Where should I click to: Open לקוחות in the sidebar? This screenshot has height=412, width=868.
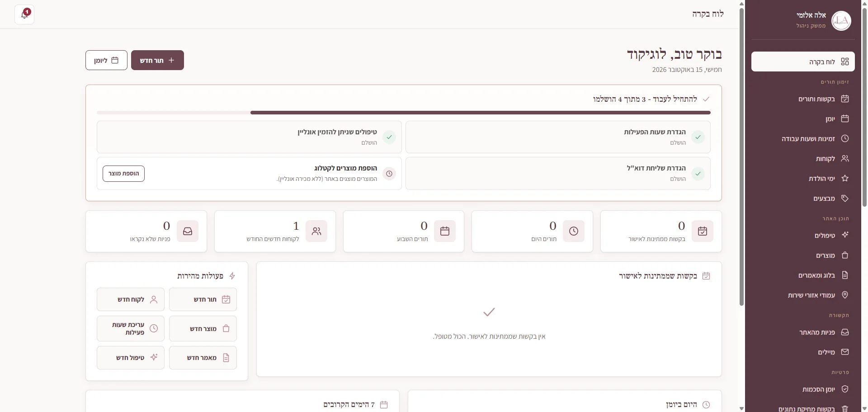pyautogui.click(x=803, y=158)
